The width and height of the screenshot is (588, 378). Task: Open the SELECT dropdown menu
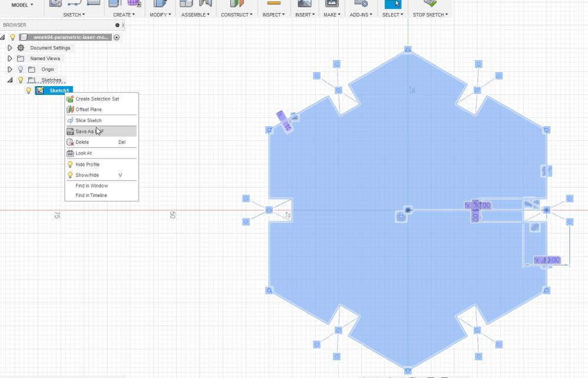coord(392,15)
